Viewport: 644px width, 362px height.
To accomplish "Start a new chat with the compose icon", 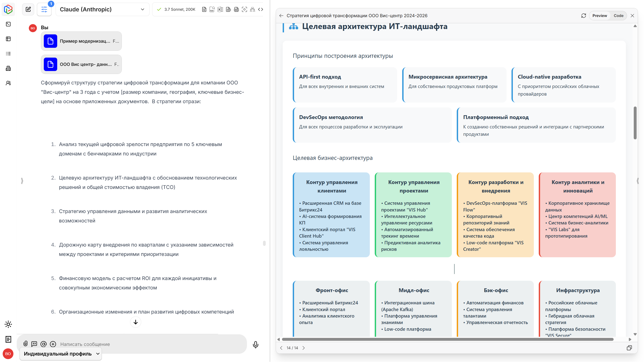I will (x=28, y=10).
